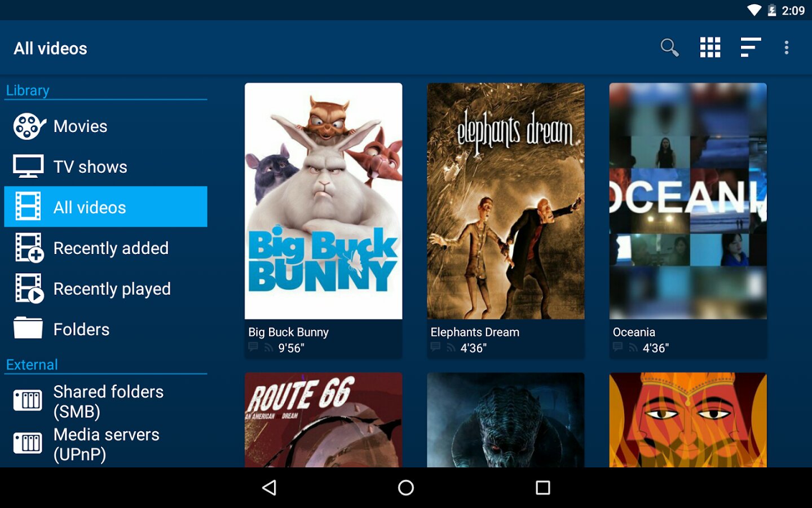Select the Oceania video thumbnail

tap(687, 201)
